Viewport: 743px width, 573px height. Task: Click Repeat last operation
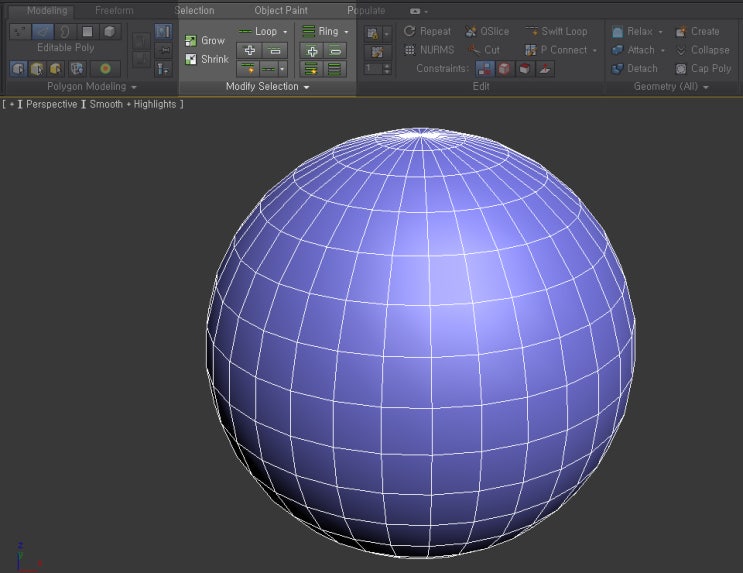tap(427, 32)
